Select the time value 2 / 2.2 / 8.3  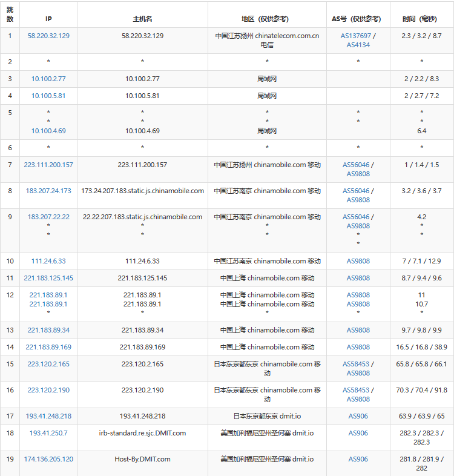pyautogui.click(x=421, y=79)
